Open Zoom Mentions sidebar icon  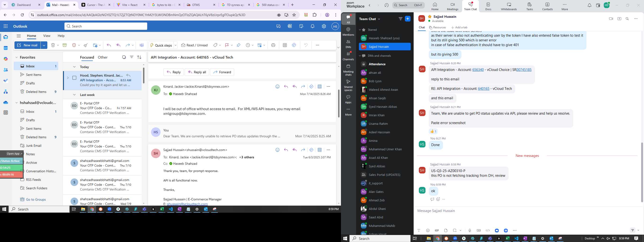(348, 32)
